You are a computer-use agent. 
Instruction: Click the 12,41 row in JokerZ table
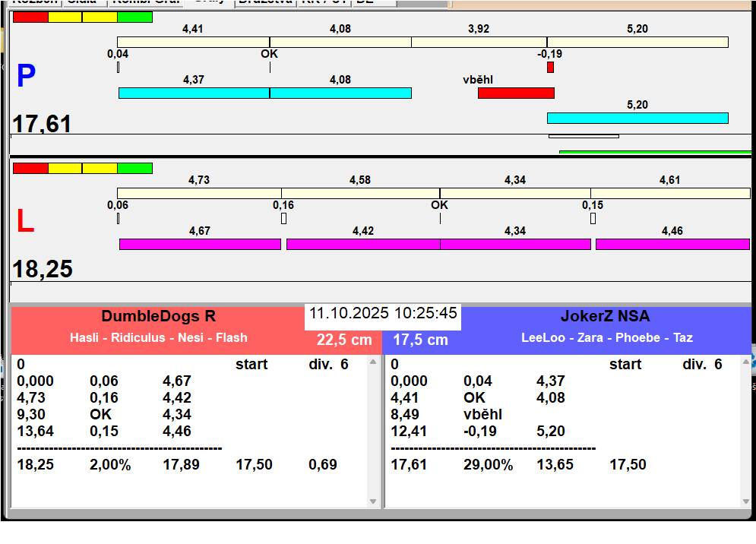(x=478, y=431)
